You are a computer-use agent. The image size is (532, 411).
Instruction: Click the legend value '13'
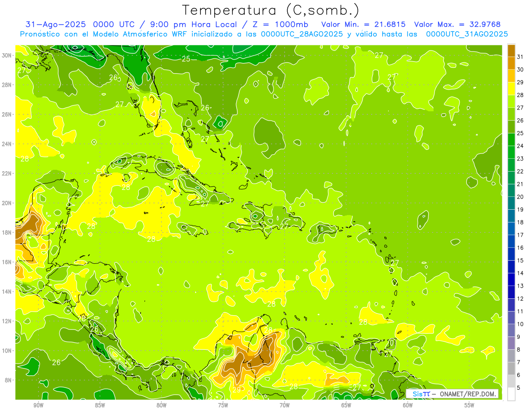point(520,286)
